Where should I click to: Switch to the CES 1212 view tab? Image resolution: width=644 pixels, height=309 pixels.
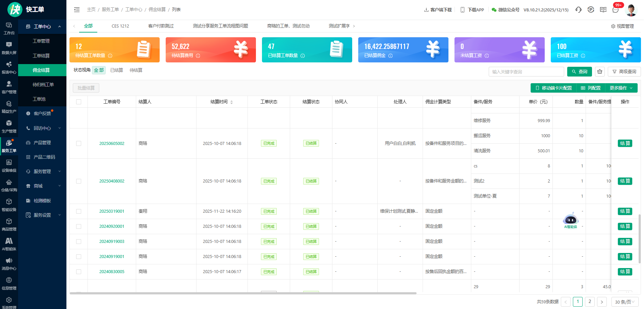(x=120, y=26)
